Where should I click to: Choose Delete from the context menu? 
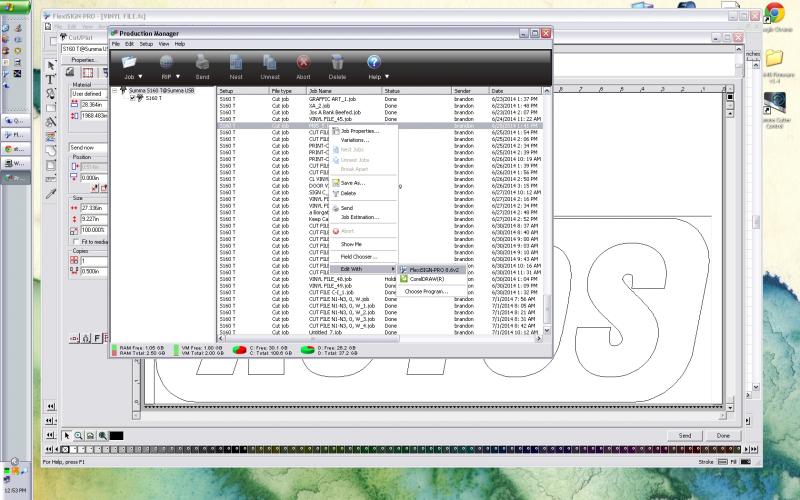point(348,193)
